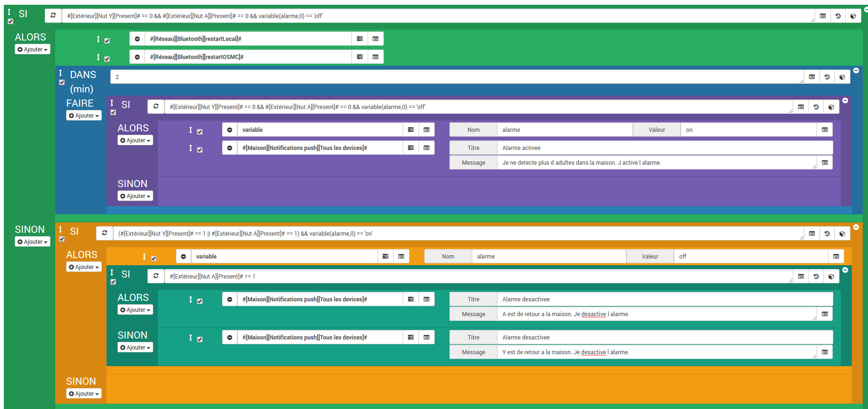Click list icon next to Valeur on field
The height and width of the screenshot is (409, 868).
coord(825,130)
